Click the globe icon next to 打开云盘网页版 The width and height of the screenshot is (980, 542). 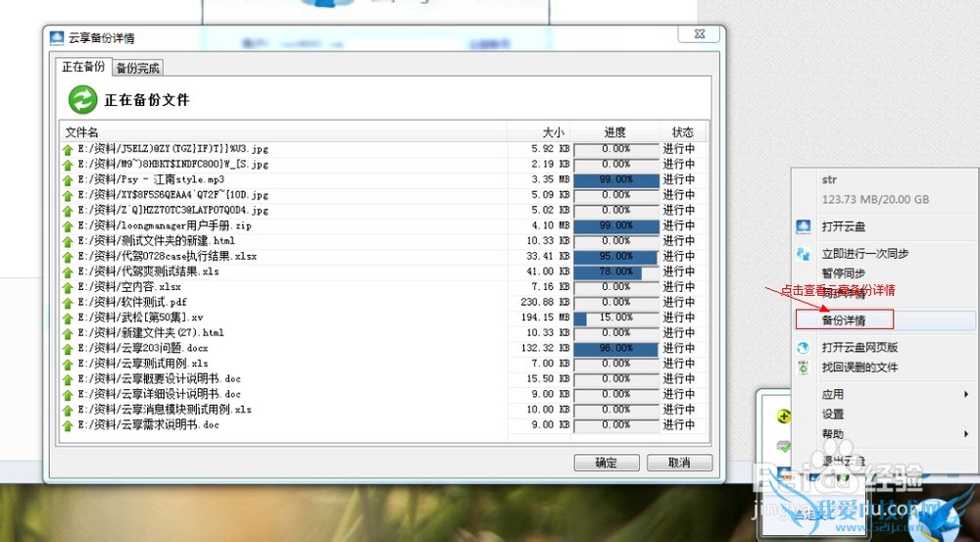pos(804,348)
